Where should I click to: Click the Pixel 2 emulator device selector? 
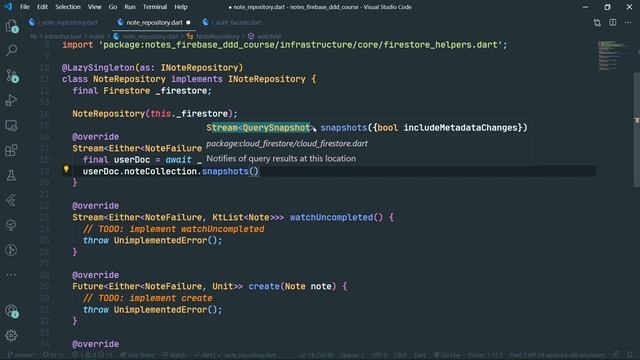click(x=557, y=355)
